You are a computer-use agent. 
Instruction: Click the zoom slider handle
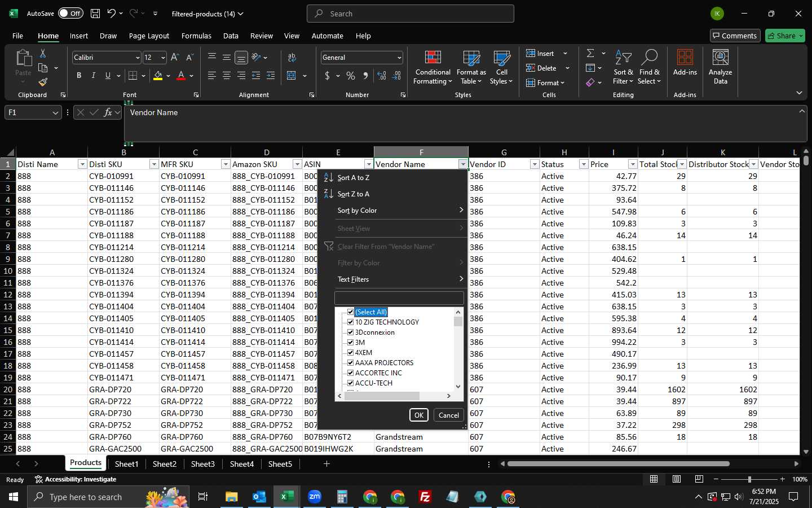pyautogui.click(x=749, y=479)
